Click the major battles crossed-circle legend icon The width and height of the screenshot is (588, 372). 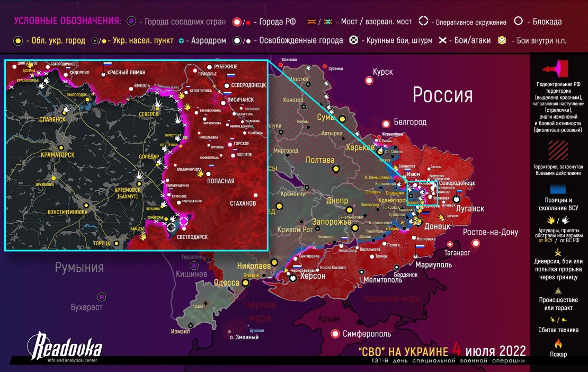point(354,40)
